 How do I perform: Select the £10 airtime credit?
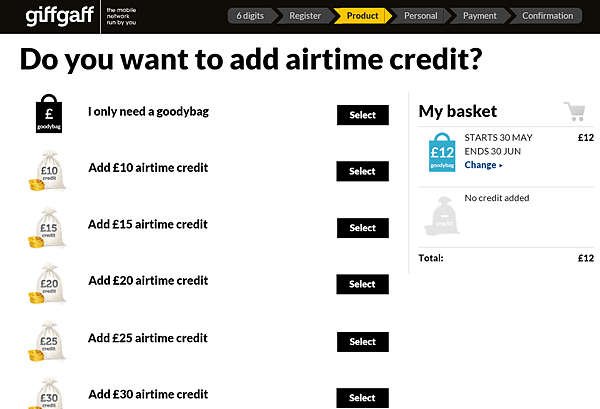tap(362, 171)
